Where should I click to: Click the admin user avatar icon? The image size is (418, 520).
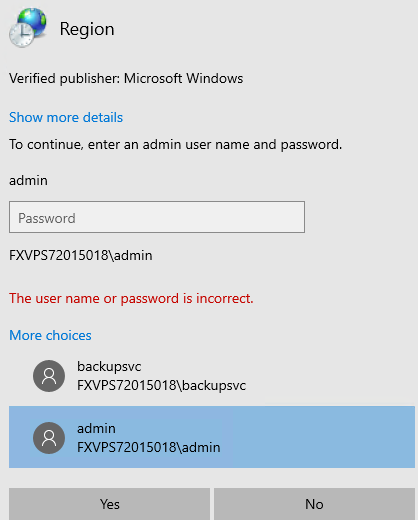pos(49,438)
